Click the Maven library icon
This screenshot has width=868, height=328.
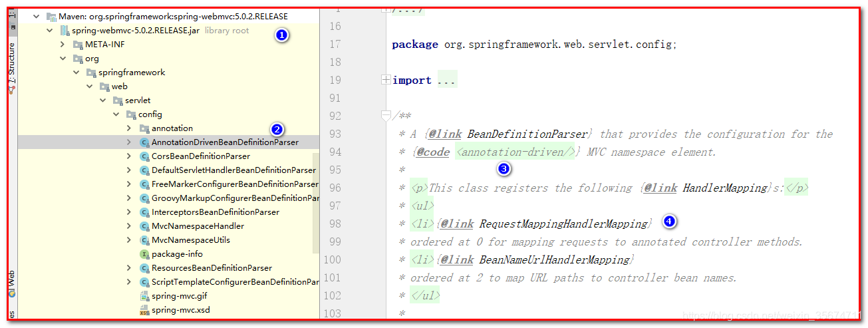coord(51,16)
